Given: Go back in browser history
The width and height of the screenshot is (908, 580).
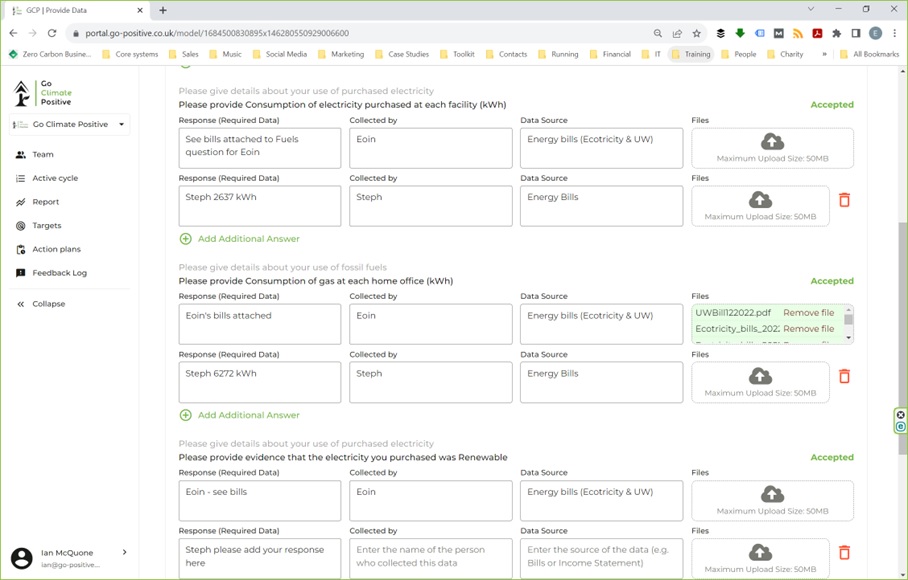Looking at the screenshot, I should tap(13, 33).
